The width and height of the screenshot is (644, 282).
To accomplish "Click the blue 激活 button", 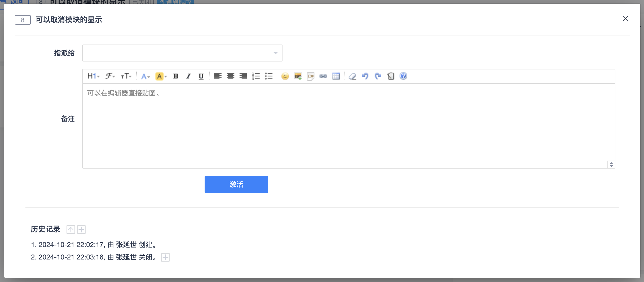I will [236, 184].
